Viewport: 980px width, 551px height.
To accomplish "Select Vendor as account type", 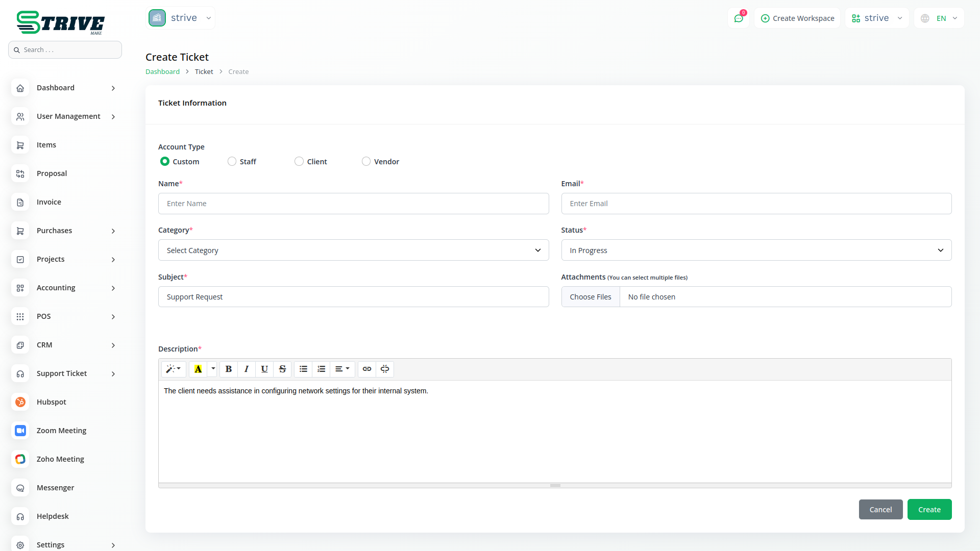I will pyautogui.click(x=366, y=161).
